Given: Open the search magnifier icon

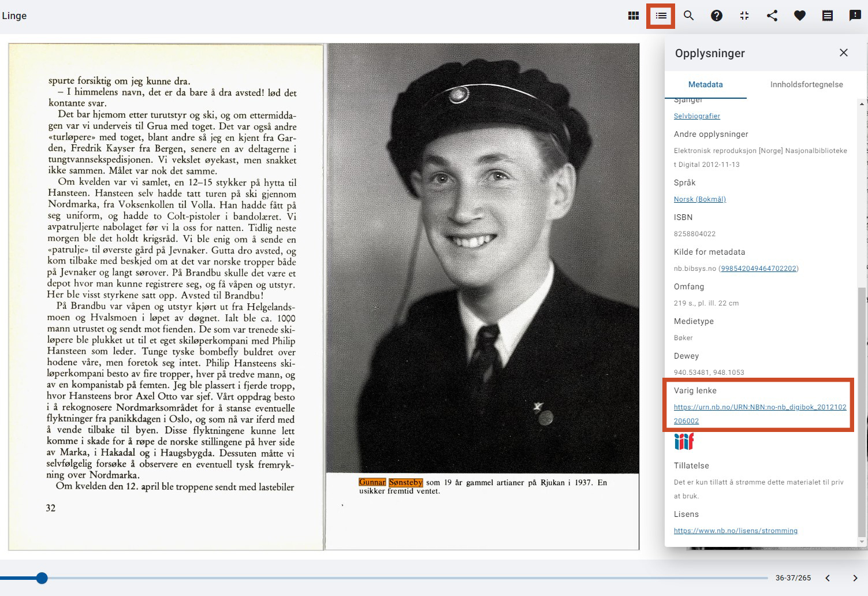Looking at the screenshot, I should pyautogui.click(x=689, y=16).
